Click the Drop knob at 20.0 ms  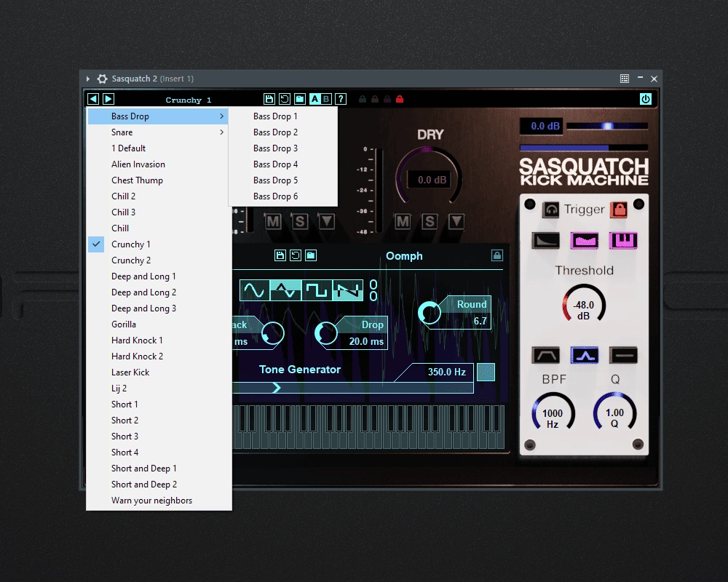pyautogui.click(x=326, y=333)
